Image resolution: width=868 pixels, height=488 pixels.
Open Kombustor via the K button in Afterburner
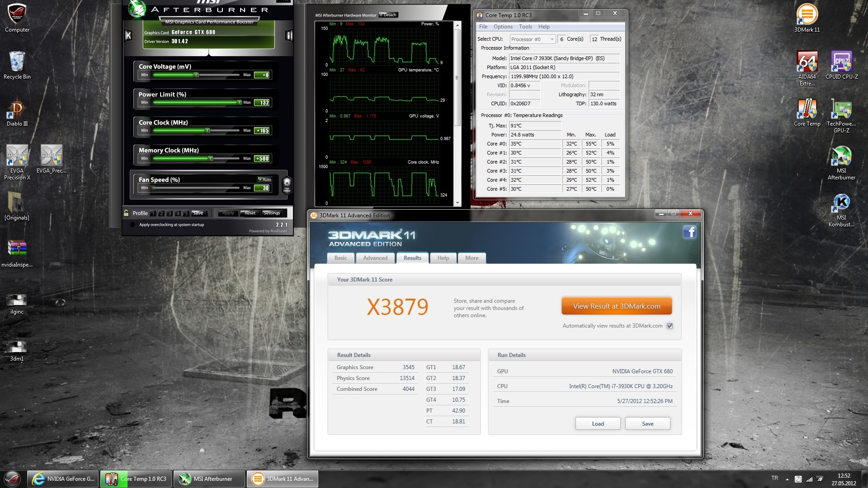[128, 36]
